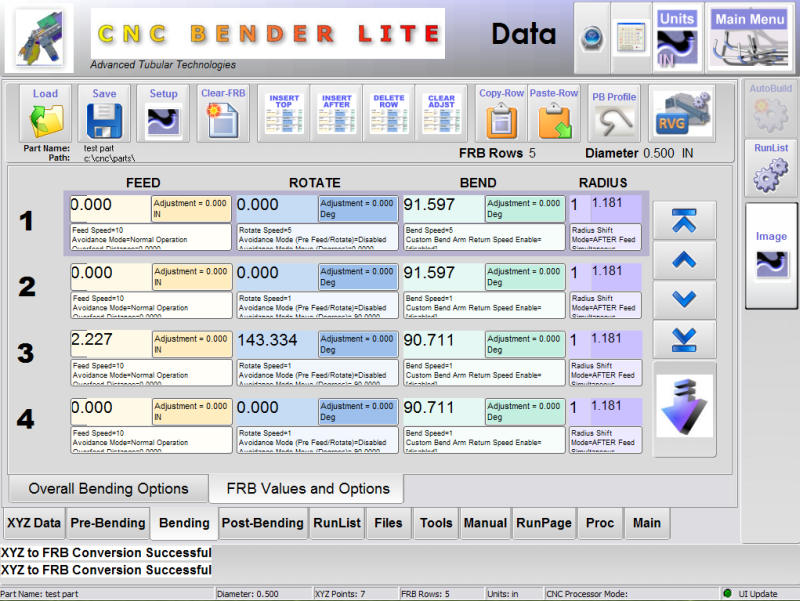Jump to the first row arrow
Viewport: 800px width, 601px height.
684,221
